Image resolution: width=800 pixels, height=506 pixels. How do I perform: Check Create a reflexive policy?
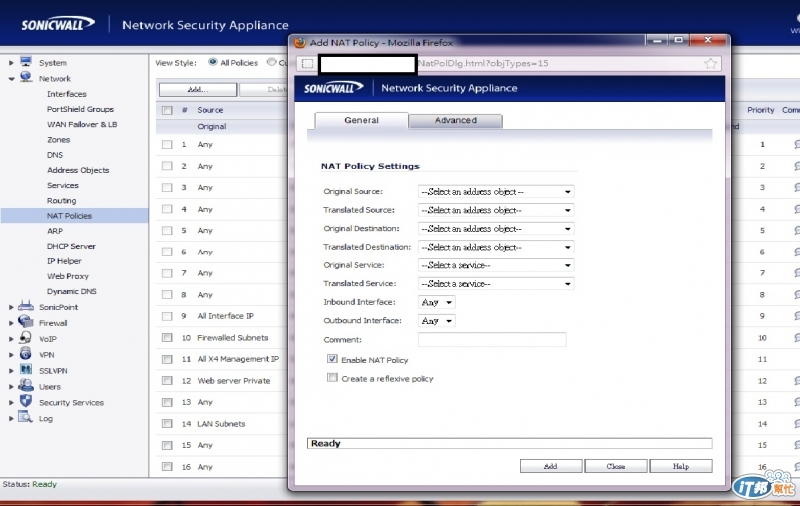[332, 378]
